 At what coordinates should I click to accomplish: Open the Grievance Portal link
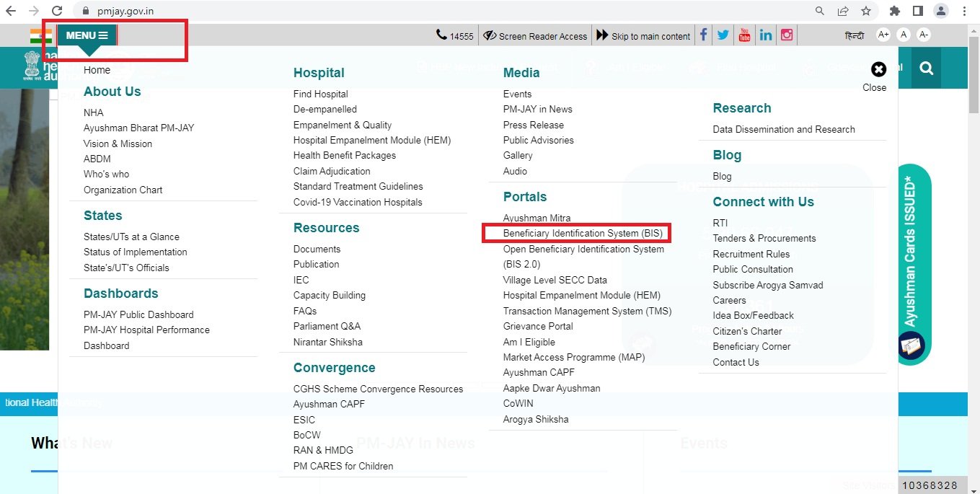point(538,326)
